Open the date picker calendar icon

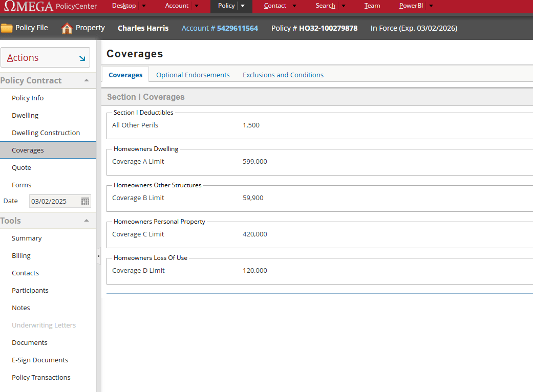point(86,201)
